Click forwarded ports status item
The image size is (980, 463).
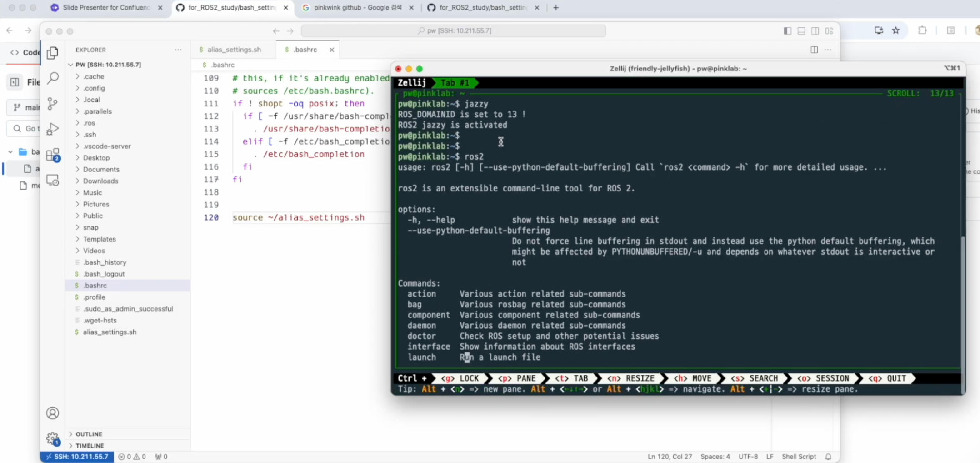161,457
